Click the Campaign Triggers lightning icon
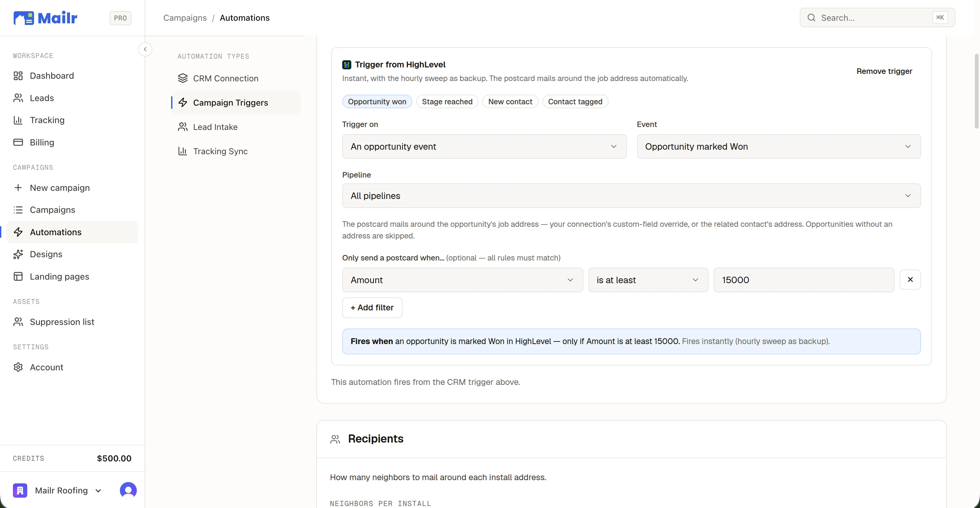The width and height of the screenshot is (980, 508). point(182,103)
